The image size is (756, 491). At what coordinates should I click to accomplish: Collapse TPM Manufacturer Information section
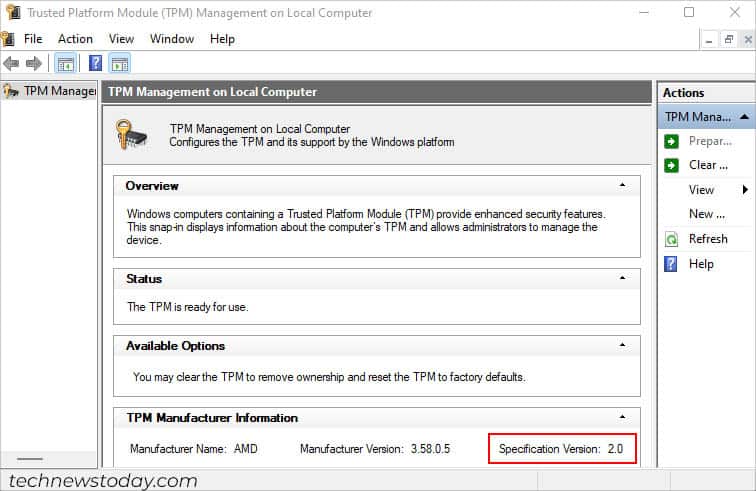pos(622,417)
